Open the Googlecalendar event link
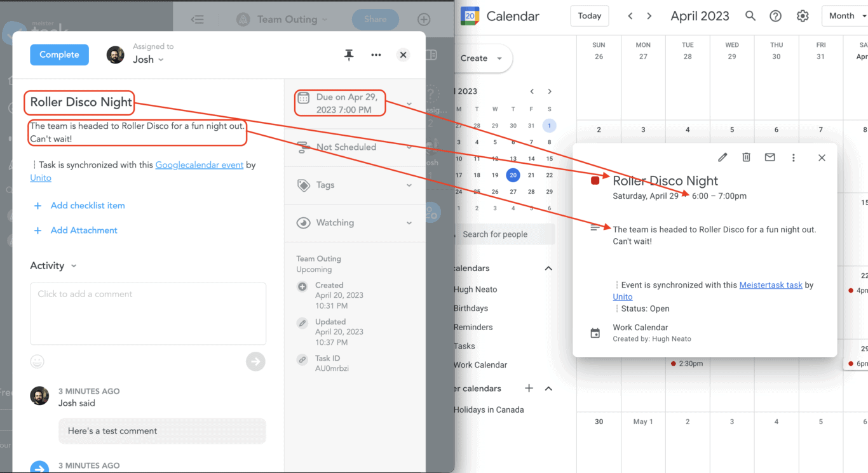The height and width of the screenshot is (473, 868). click(200, 165)
